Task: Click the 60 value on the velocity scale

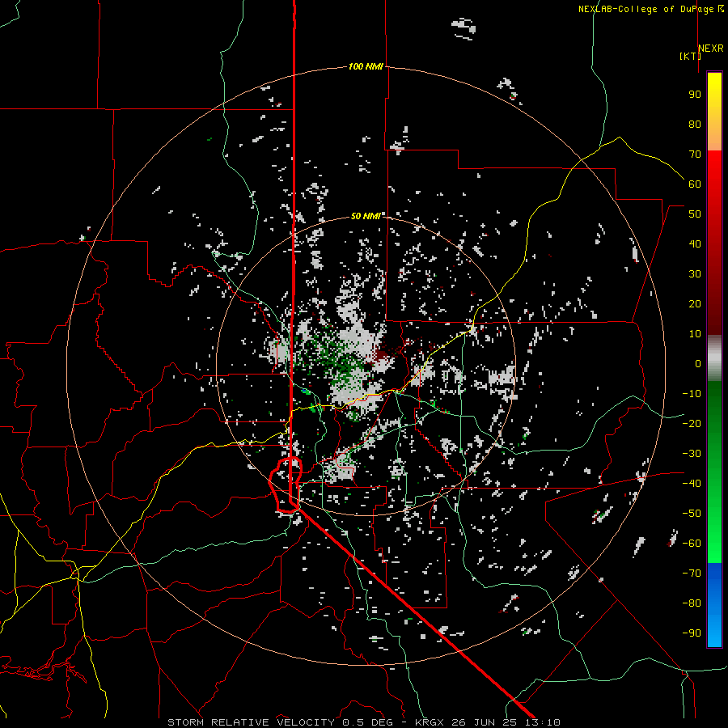Action: coord(695,184)
